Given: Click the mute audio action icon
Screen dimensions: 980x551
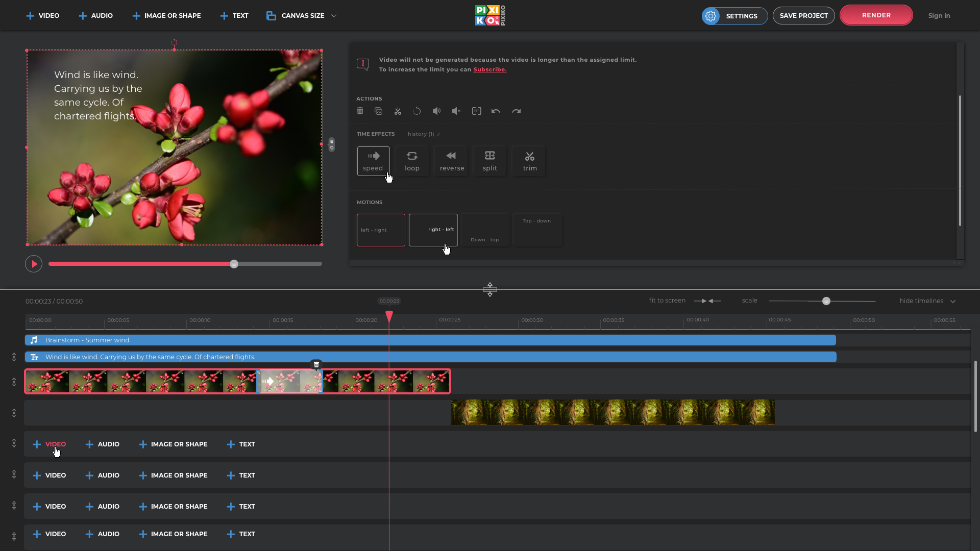Looking at the screenshot, I should tap(456, 111).
